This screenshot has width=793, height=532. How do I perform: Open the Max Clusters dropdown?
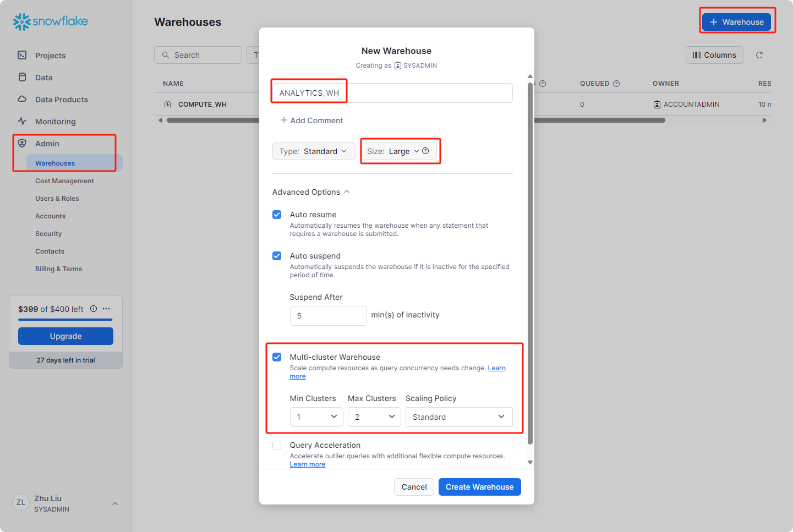374,417
